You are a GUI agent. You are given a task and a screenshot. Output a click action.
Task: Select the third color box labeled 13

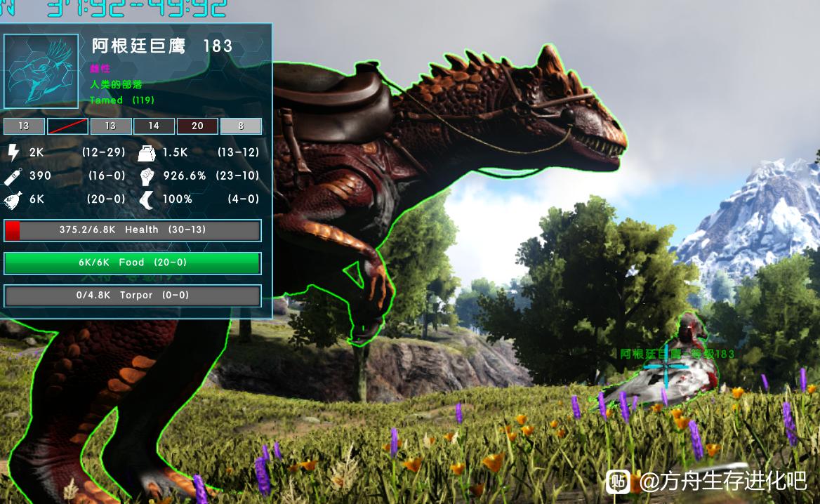click(110, 126)
